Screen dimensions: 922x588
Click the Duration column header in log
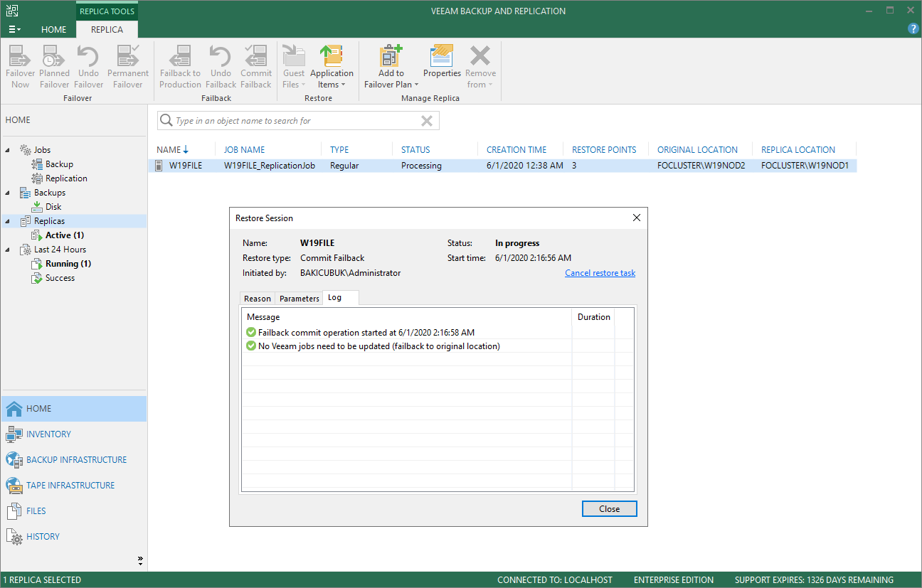593,317
